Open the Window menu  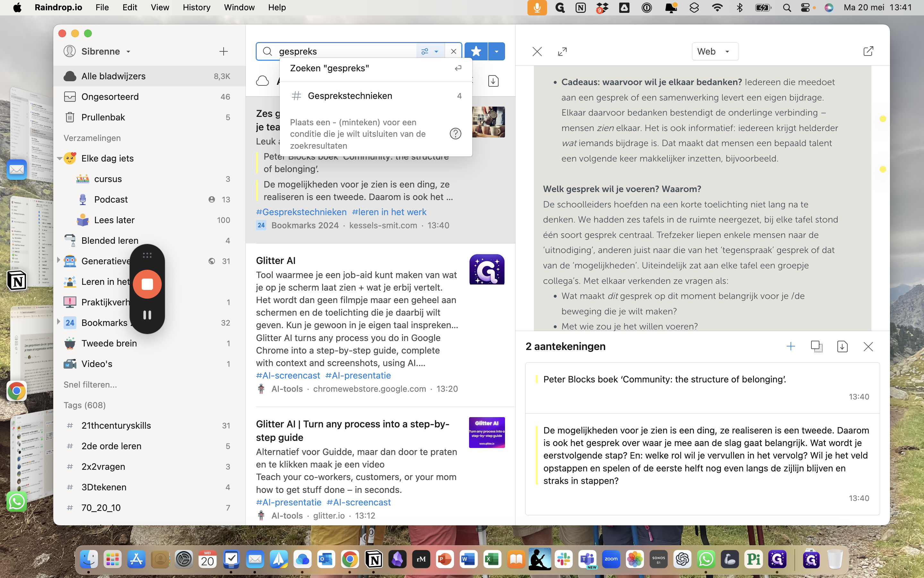pos(239,7)
